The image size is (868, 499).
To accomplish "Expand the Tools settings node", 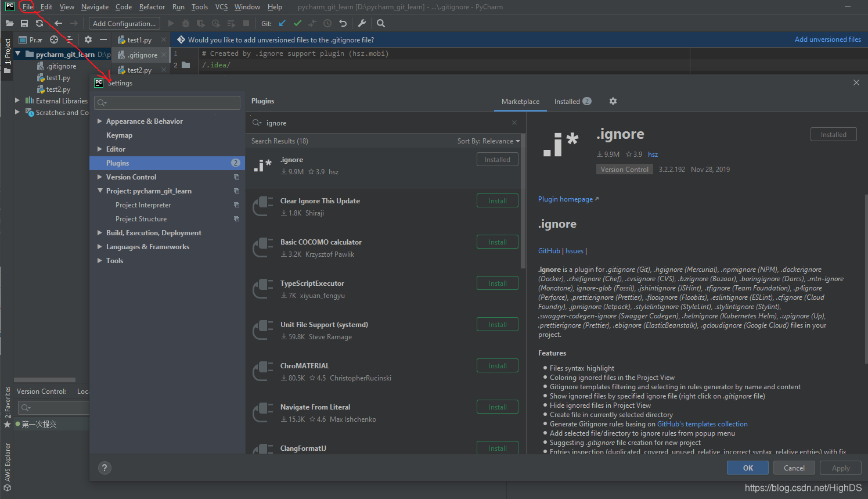I will (x=100, y=261).
